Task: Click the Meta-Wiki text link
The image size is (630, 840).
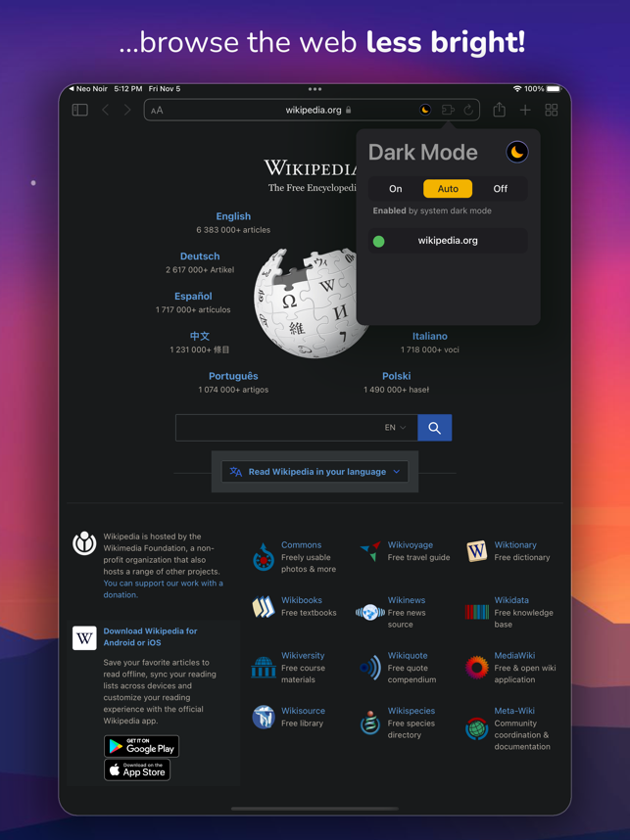Action: tap(514, 711)
